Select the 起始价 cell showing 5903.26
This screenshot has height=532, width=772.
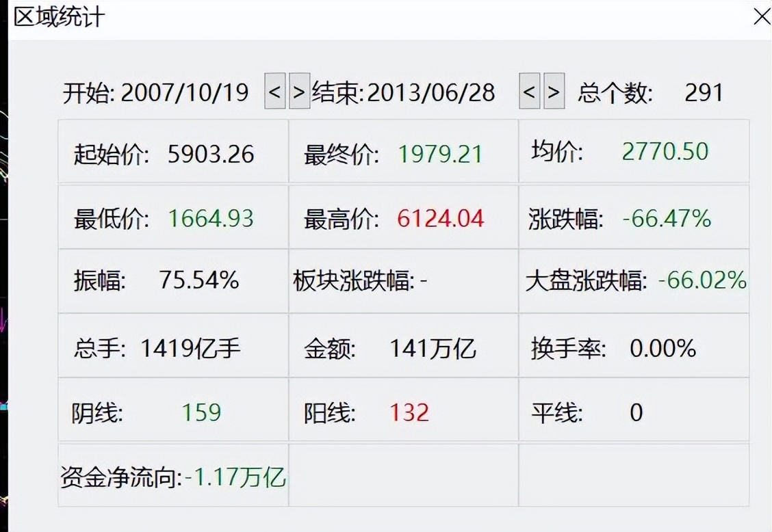(209, 153)
